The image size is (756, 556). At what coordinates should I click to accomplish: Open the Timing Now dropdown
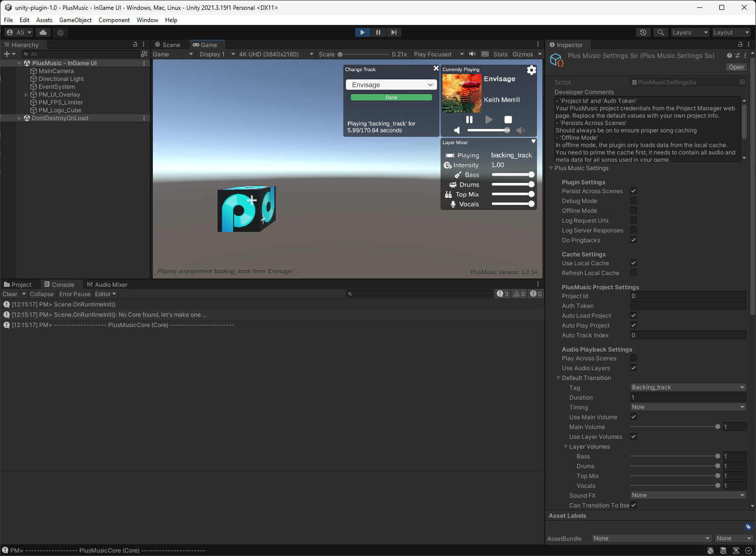click(x=688, y=407)
